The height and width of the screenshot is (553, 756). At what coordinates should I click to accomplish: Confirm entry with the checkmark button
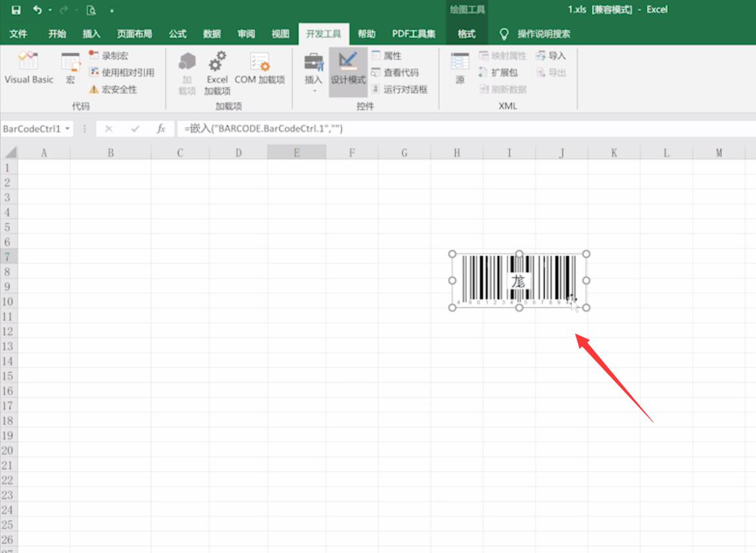click(135, 129)
